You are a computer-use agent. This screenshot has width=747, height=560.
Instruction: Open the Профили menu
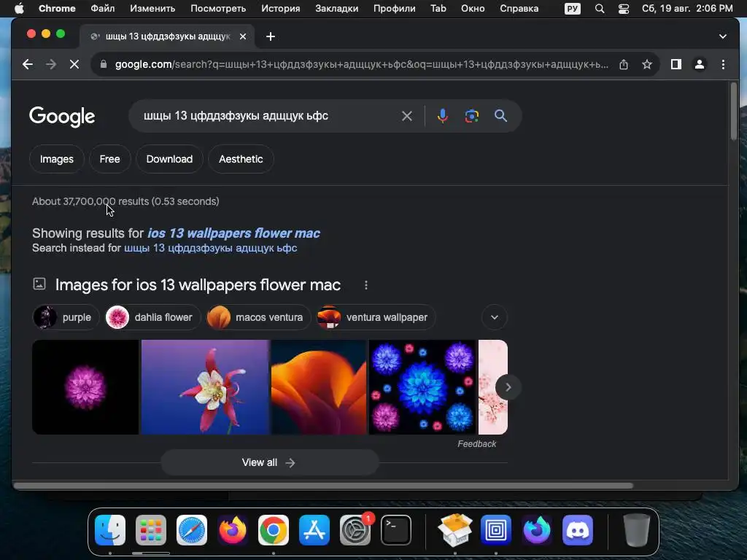pos(395,9)
